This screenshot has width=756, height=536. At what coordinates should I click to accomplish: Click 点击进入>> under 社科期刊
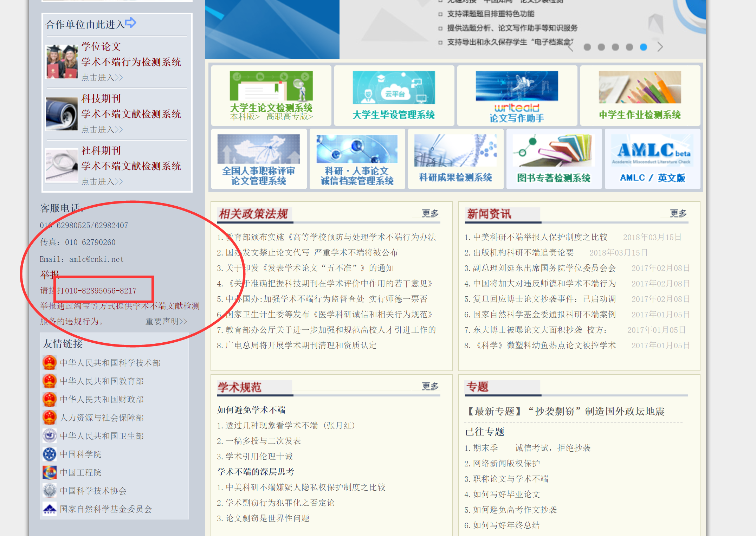coord(102,182)
